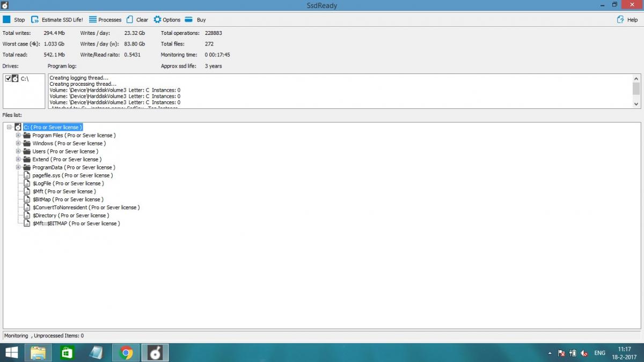Expand the Extend folder node
This screenshot has width=644, height=362.
(x=18, y=159)
